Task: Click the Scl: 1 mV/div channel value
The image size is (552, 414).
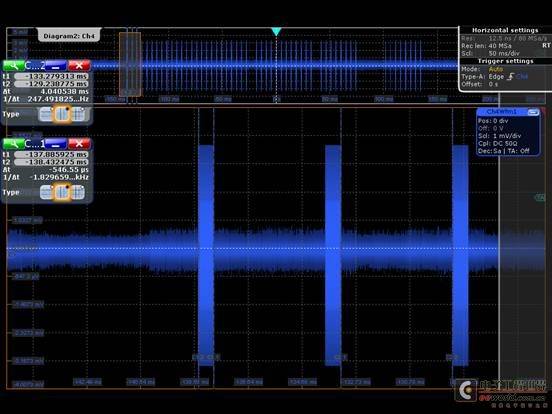Action: [499, 136]
